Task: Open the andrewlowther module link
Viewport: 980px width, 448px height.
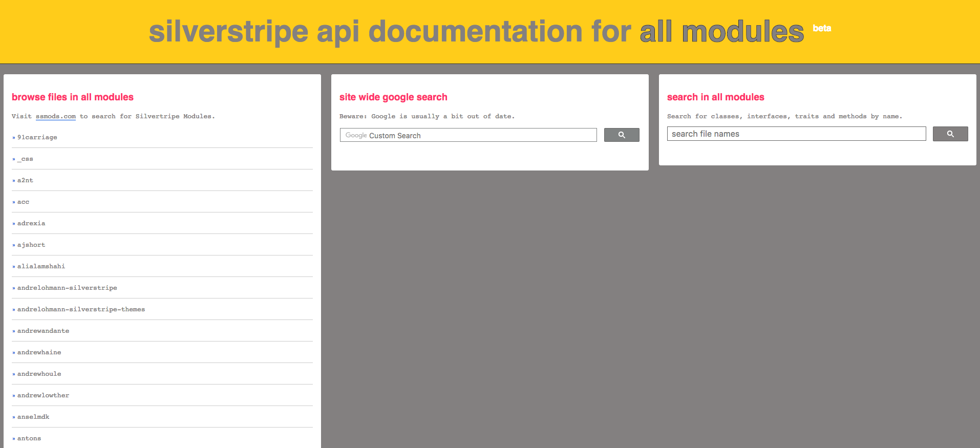Action: point(43,395)
